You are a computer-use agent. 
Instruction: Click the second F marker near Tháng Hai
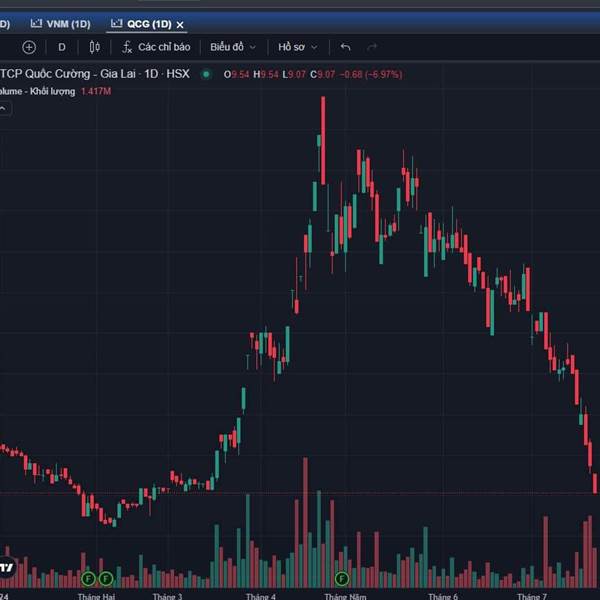tap(106, 579)
